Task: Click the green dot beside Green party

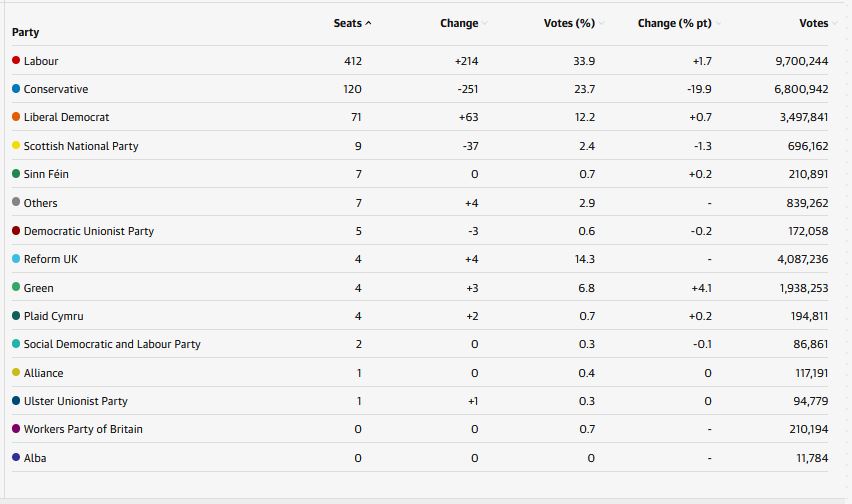Action: (16, 287)
